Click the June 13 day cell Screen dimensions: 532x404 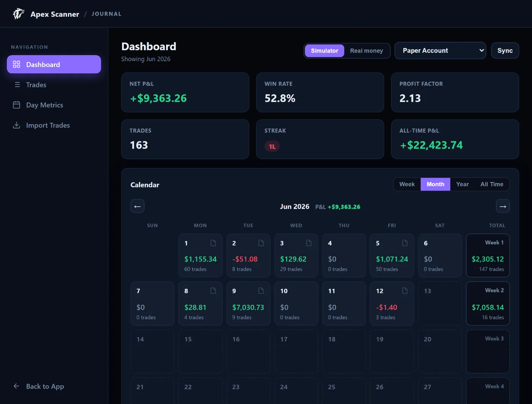[x=440, y=304]
